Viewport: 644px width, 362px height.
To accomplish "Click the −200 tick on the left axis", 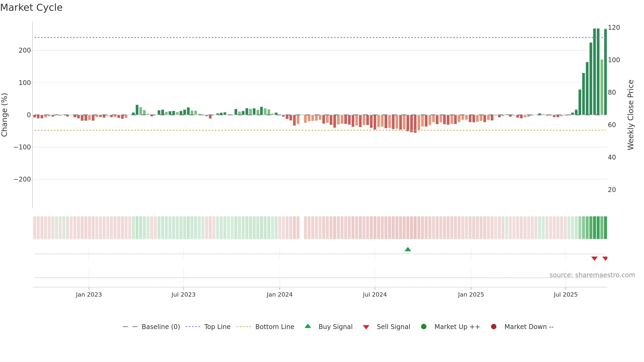I will pos(22,179).
